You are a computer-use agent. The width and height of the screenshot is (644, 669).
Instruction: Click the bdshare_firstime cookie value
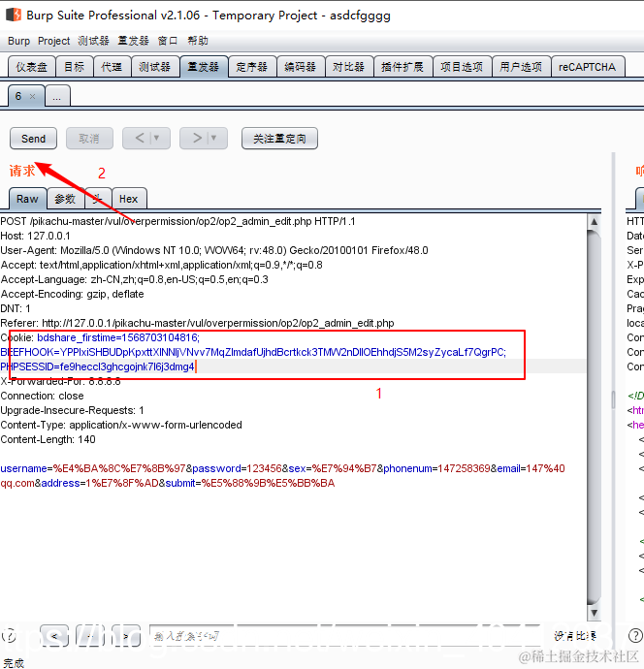[118, 337]
